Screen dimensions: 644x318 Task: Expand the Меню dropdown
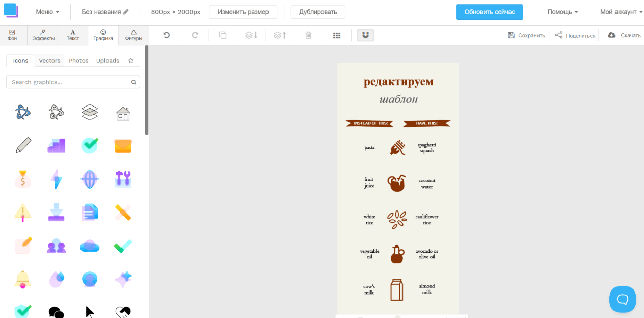(x=47, y=12)
